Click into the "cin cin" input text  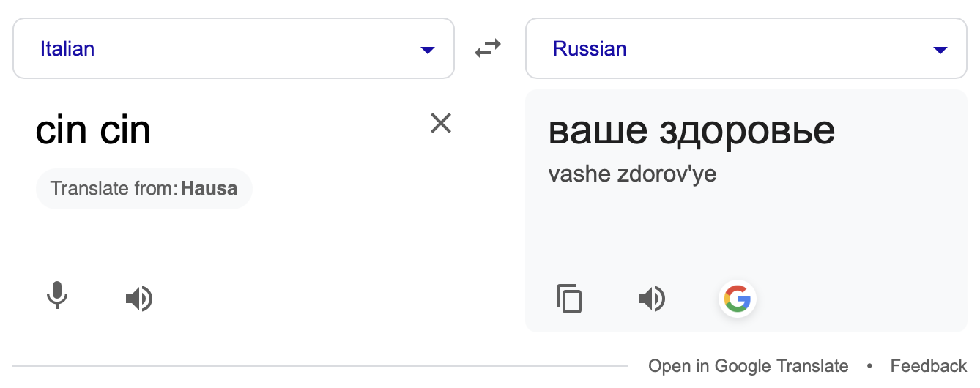[93, 130]
